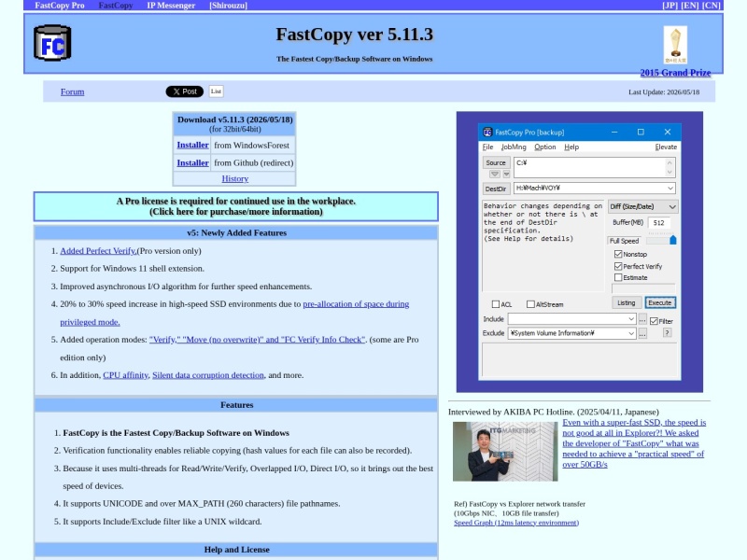Switch language to [CN]

tap(712, 6)
